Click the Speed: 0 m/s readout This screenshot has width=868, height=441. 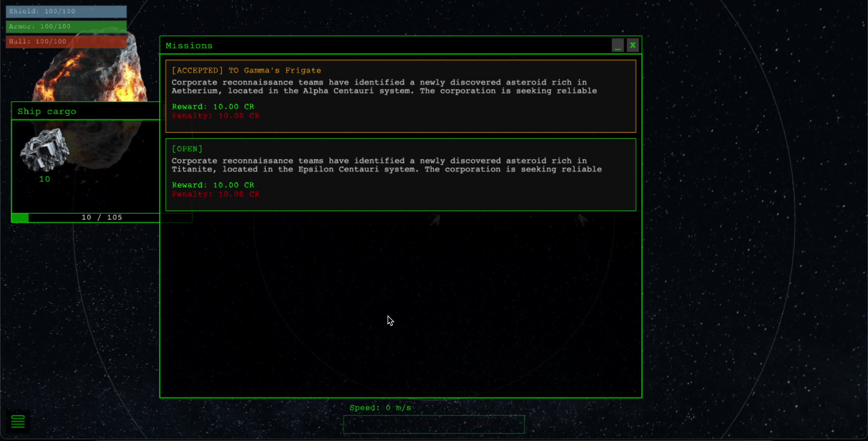coord(380,407)
